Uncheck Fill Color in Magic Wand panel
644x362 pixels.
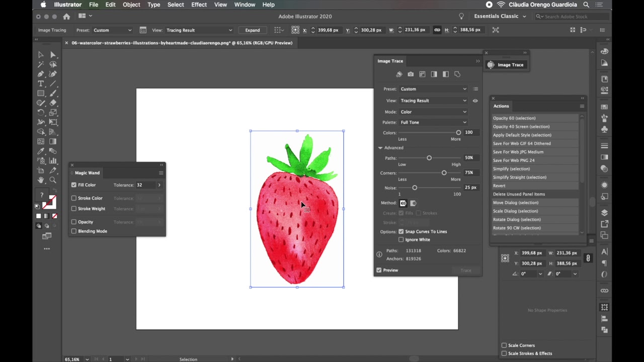[74, 185]
